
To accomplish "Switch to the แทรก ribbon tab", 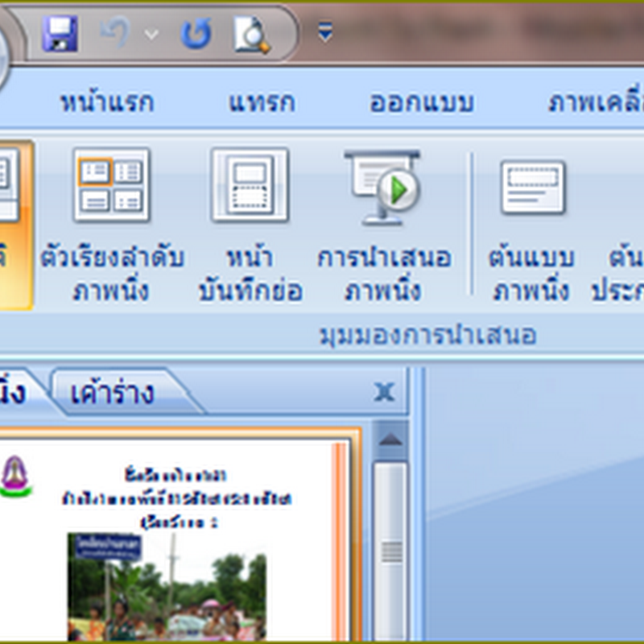I will (262, 102).
